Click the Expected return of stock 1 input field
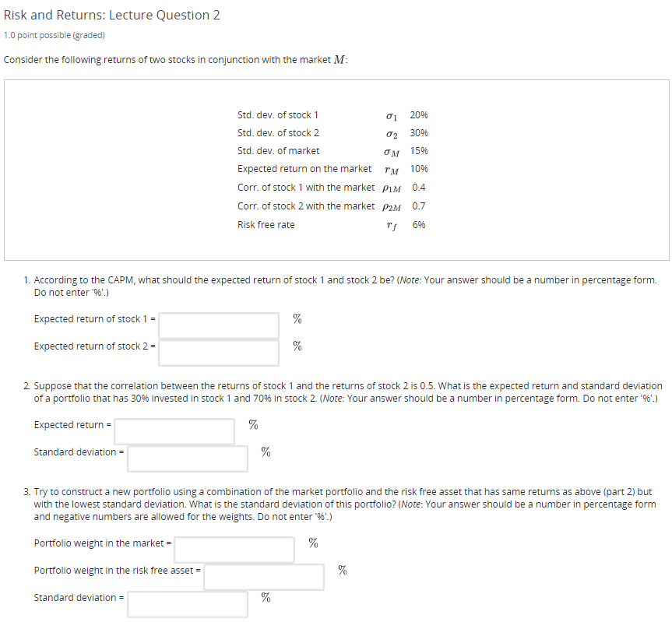 [x=218, y=325]
